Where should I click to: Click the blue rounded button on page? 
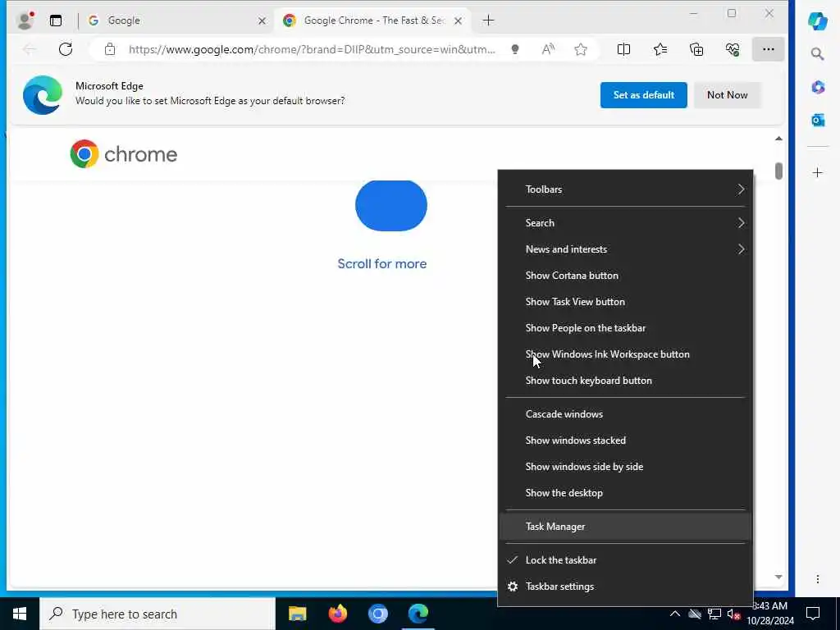(391, 206)
